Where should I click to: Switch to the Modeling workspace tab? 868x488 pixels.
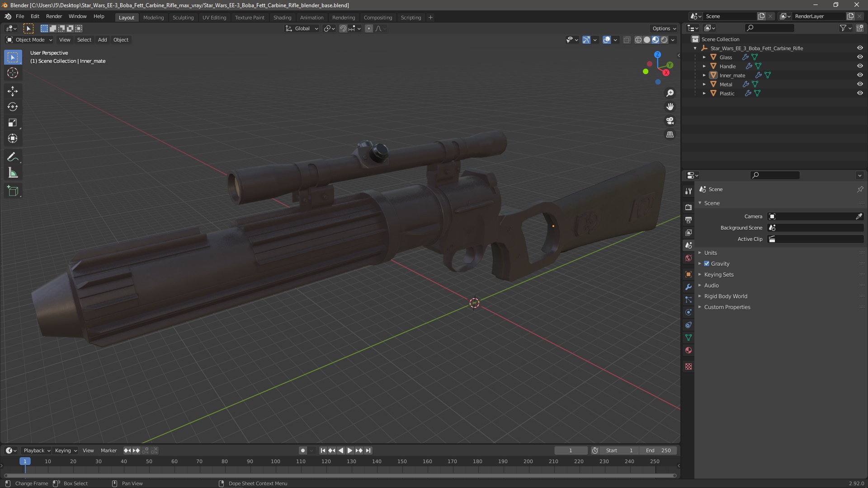click(153, 17)
